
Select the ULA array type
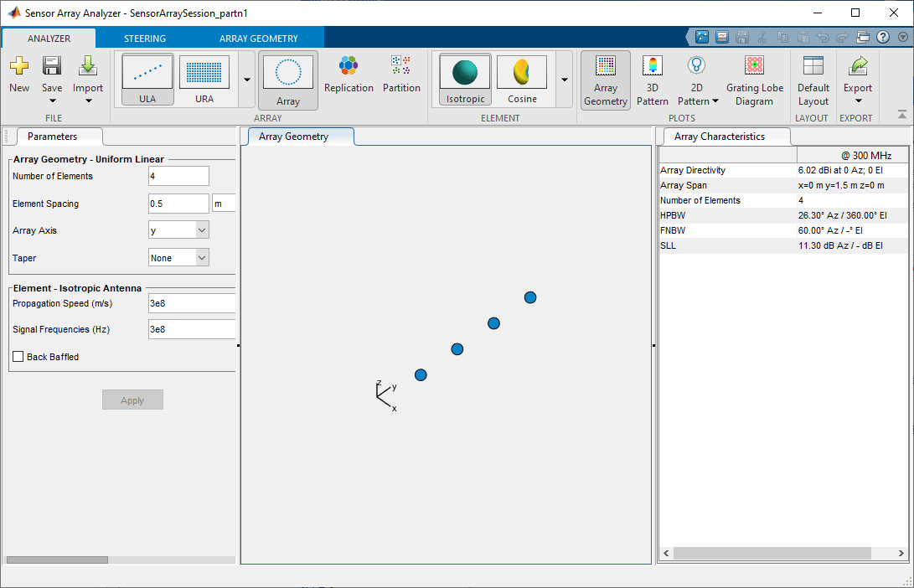pyautogui.click(x=147, y=78)
